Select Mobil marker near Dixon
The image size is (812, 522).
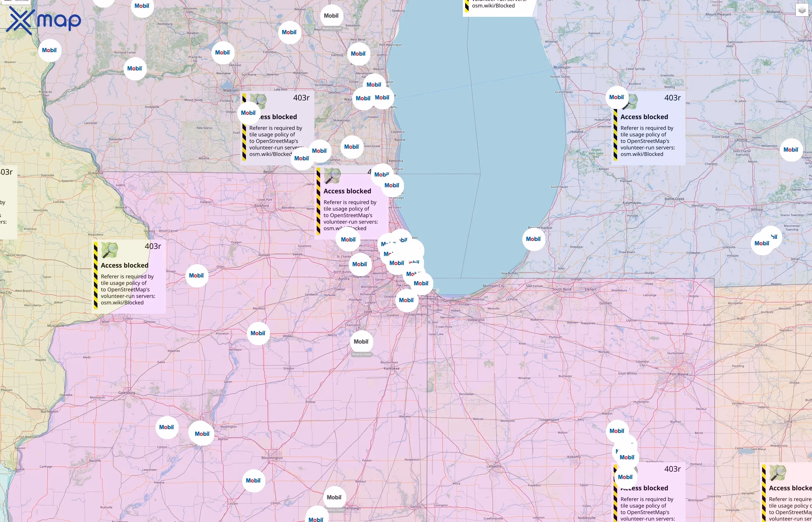click(x=197, y=275)
